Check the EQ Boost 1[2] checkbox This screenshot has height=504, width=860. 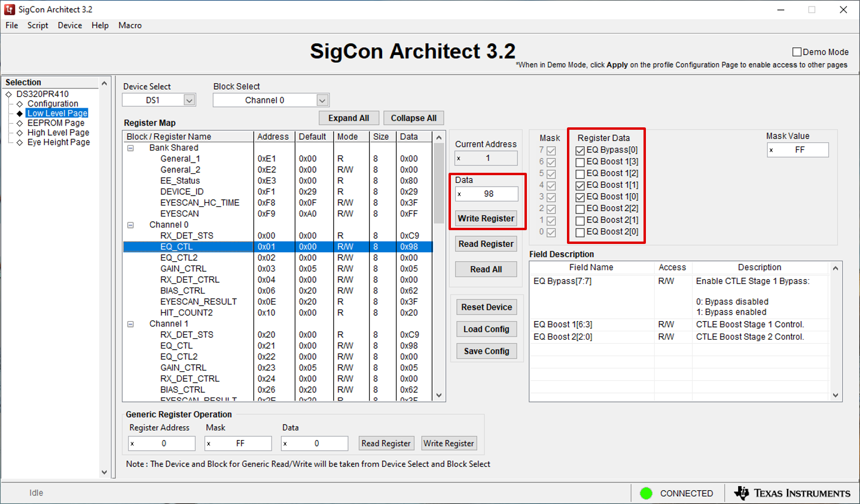(x=580, y=174)
